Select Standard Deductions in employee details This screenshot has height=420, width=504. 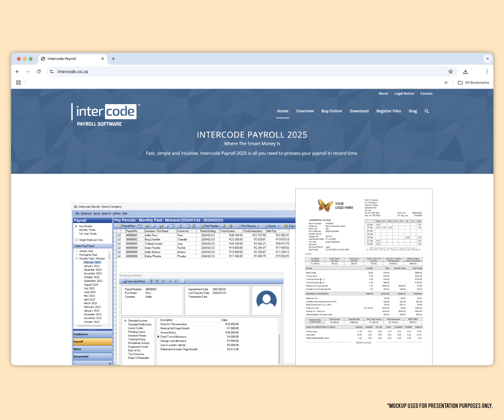point(140,325)
